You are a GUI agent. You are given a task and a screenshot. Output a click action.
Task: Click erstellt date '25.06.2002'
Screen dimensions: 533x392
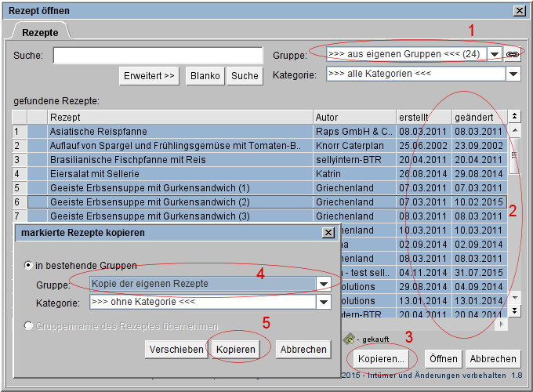coord(424,146)
